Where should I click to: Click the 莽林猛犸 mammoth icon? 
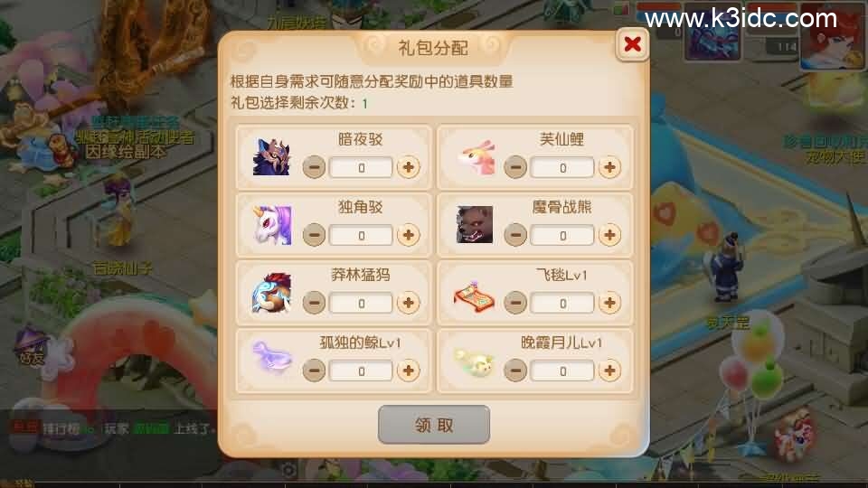point(271,293)
